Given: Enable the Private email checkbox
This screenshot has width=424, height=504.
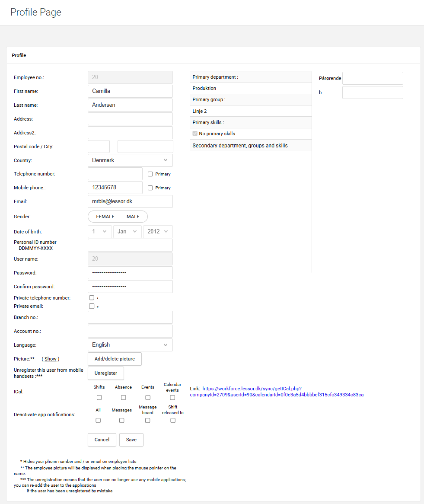Looking at the screenshot, I should (92, 306).
